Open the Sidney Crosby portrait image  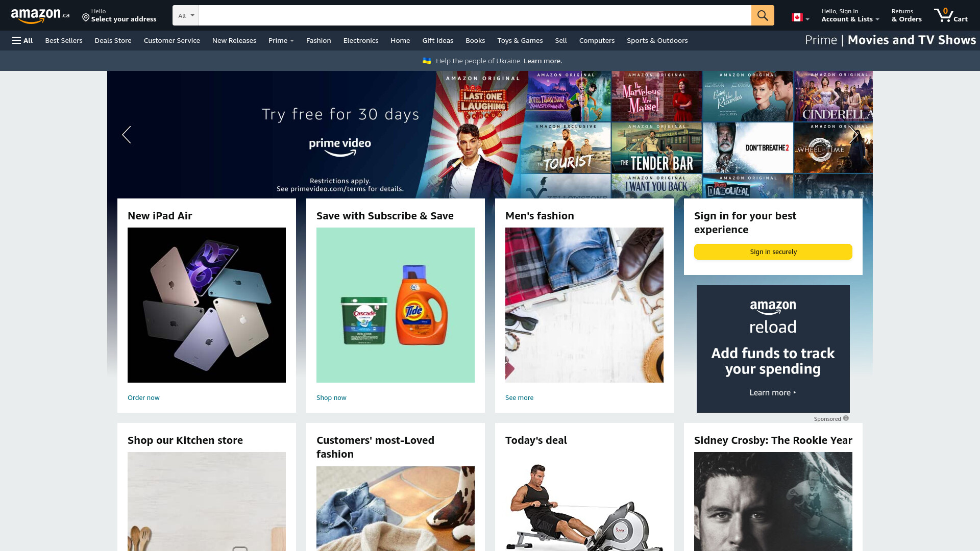pos(773,502)
